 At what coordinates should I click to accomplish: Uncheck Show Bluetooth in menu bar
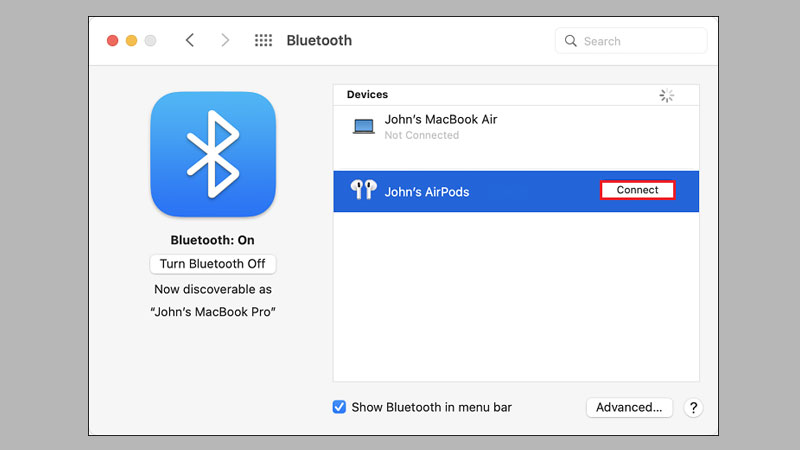tap(339, 407)
